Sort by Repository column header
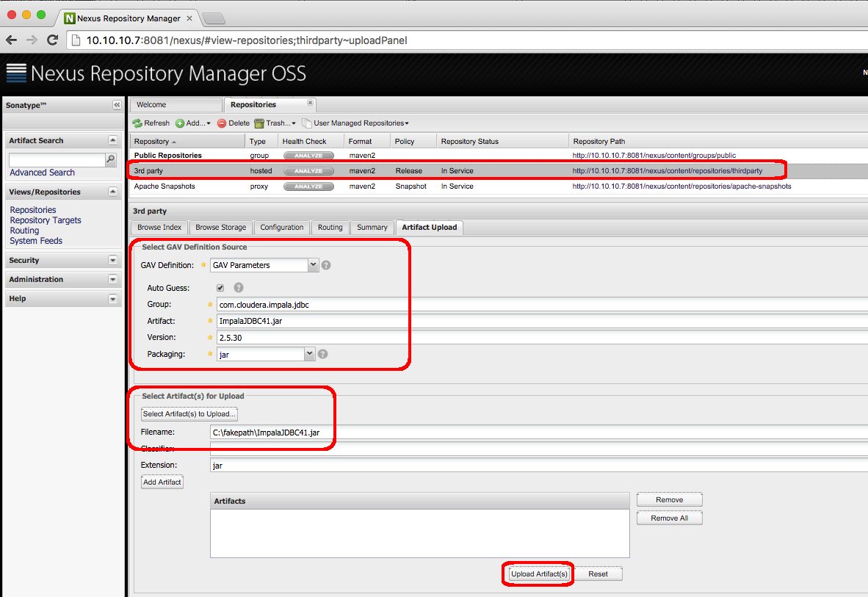 pos(187,141)
